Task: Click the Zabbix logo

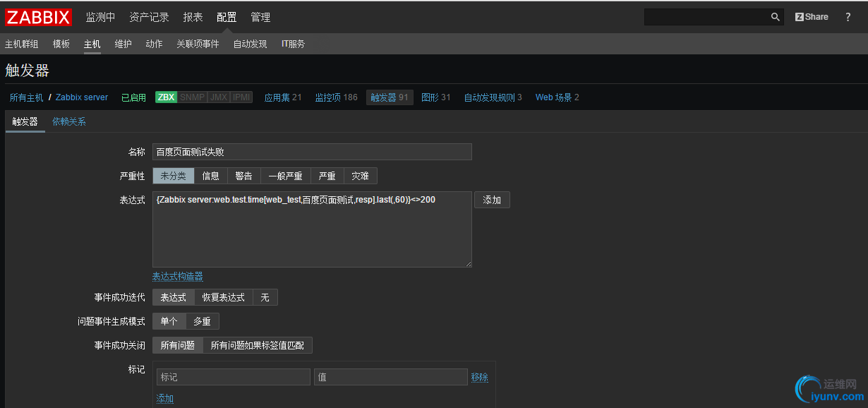Action: coord(38,16)
